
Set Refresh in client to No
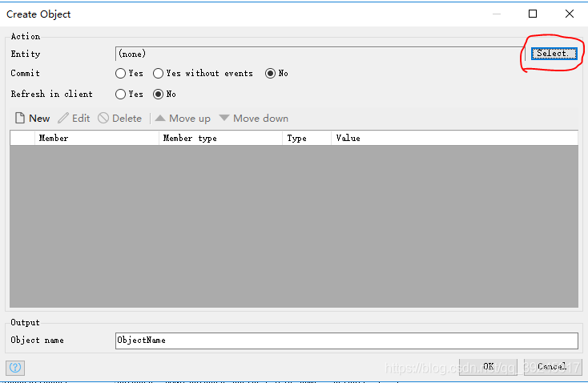tap(159, 95)
